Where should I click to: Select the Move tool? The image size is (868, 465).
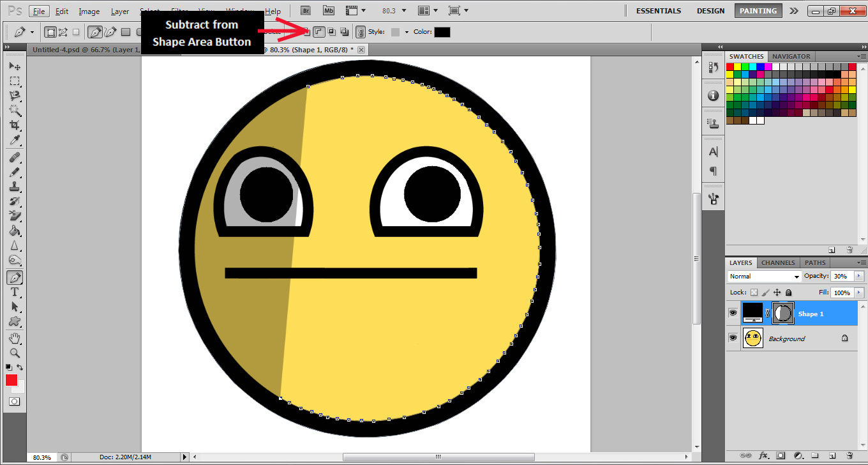[14, 66]
